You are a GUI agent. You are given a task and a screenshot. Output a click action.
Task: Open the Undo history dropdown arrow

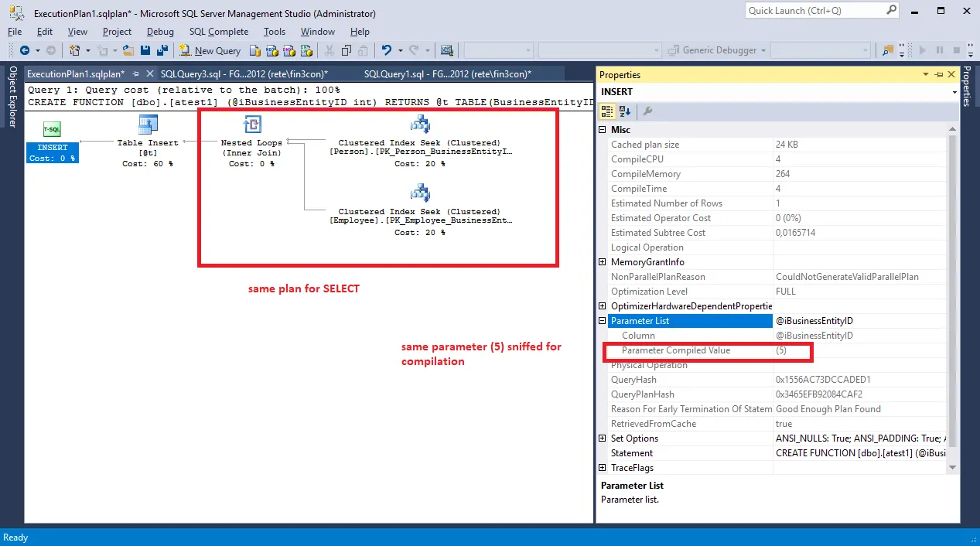[x=399, y=50]
